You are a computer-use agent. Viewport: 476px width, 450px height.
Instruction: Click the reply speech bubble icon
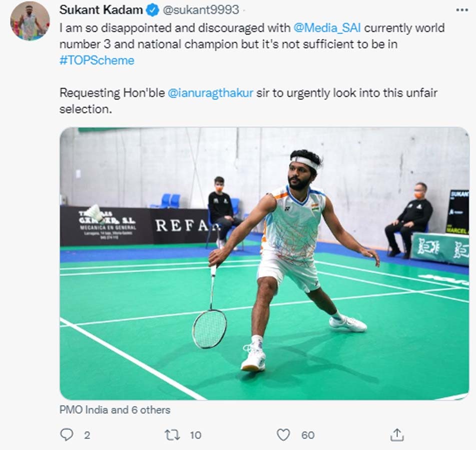[67, 434]
